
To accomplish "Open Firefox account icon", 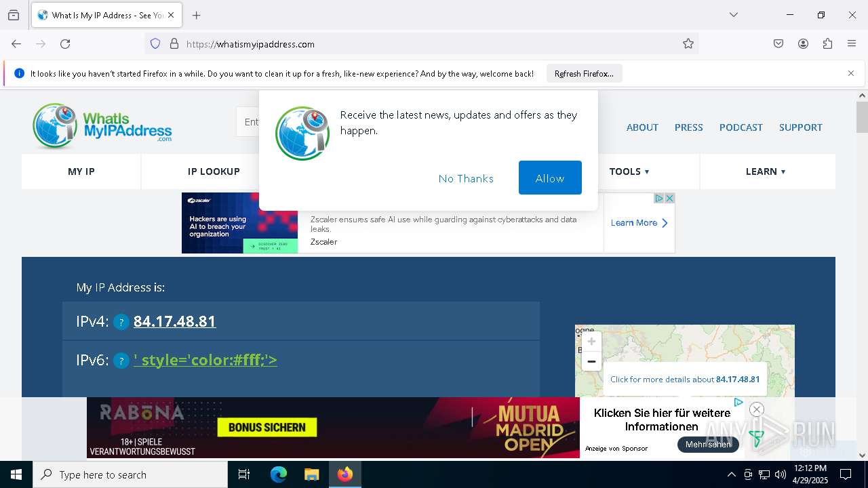I will coord(803,43).
